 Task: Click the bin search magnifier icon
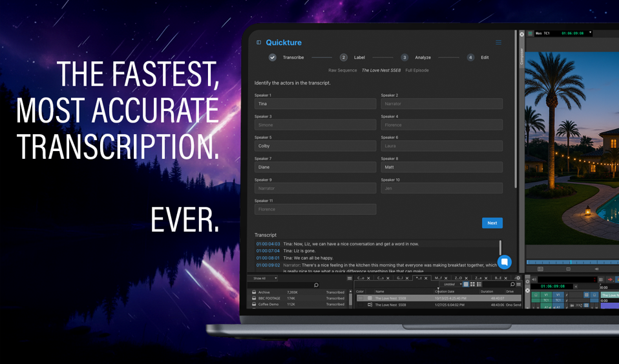[x=316, y=285]
